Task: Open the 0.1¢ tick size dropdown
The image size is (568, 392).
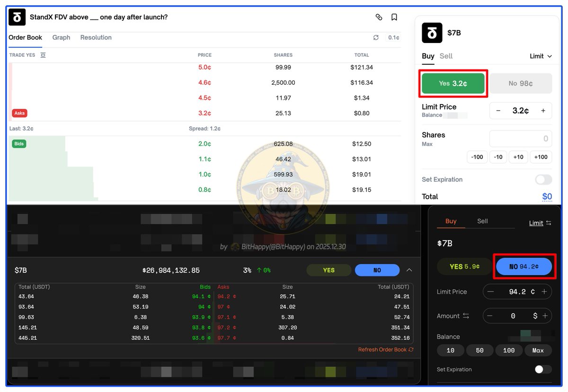Action: coord(393,37)
